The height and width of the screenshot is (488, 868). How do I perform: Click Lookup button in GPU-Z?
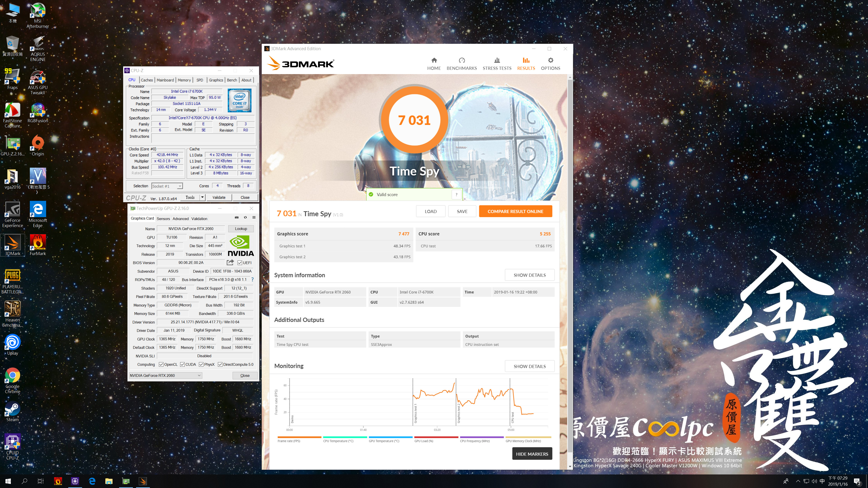click(241, 229)
